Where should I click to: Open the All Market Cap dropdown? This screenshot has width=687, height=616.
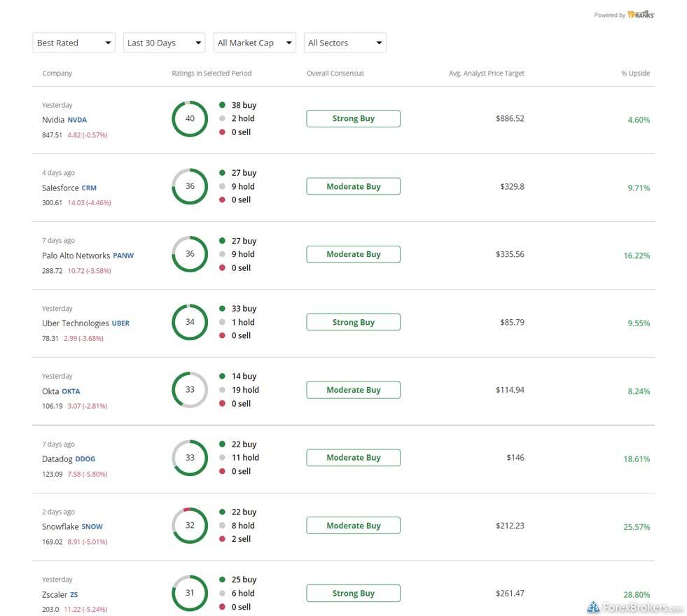coord(255,43)
